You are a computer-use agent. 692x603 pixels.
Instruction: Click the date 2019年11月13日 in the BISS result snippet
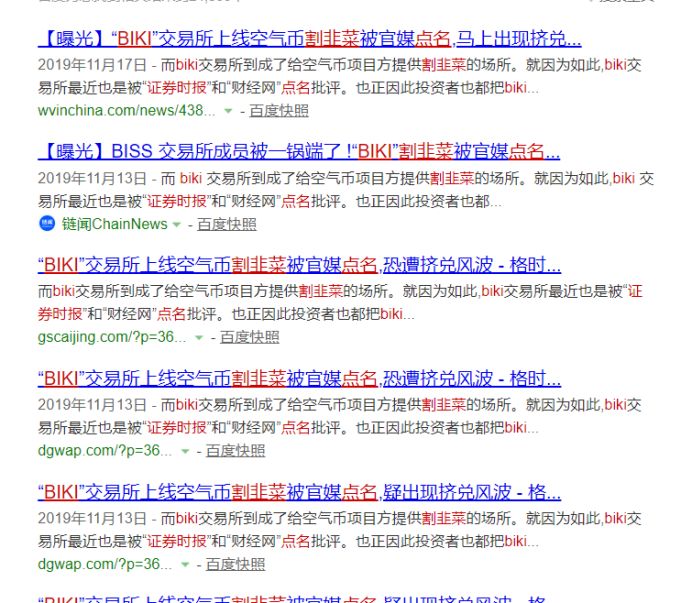pos(92,178)
